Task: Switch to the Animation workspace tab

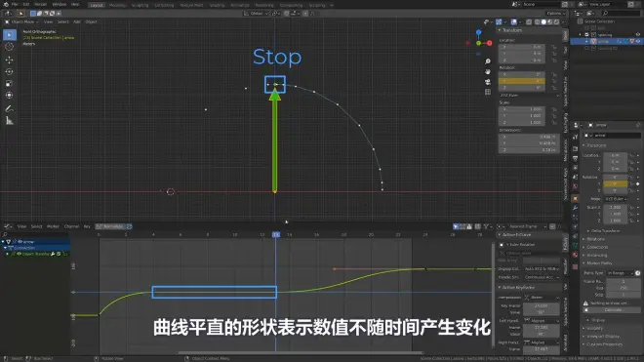Action: tap(240, 5)
